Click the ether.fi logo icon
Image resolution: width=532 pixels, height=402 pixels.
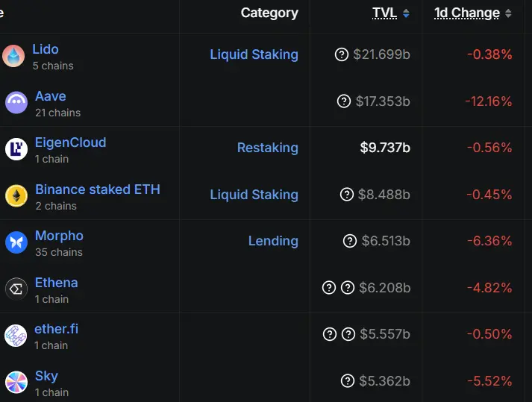(x=16, y=336)
